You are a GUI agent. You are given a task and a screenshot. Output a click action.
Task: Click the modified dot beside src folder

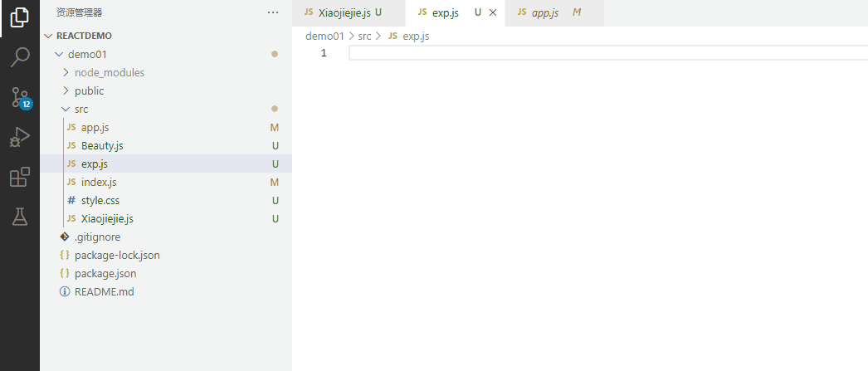[275, 109]
